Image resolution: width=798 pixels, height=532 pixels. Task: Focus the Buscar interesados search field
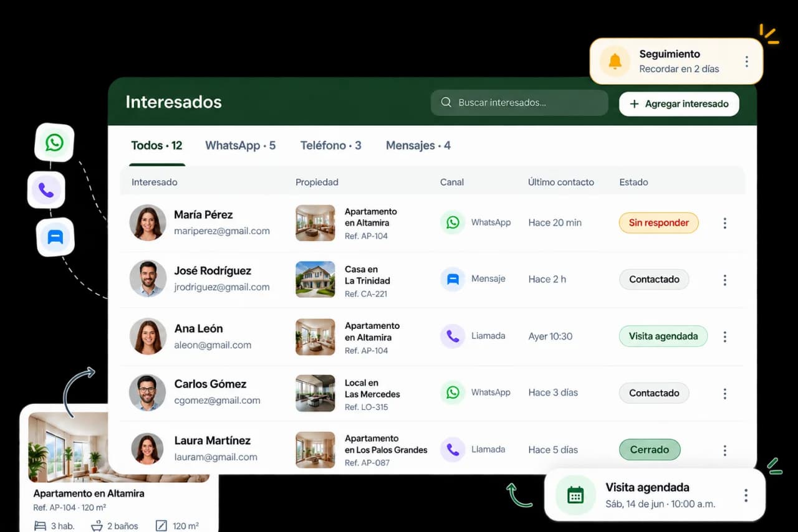519,103
